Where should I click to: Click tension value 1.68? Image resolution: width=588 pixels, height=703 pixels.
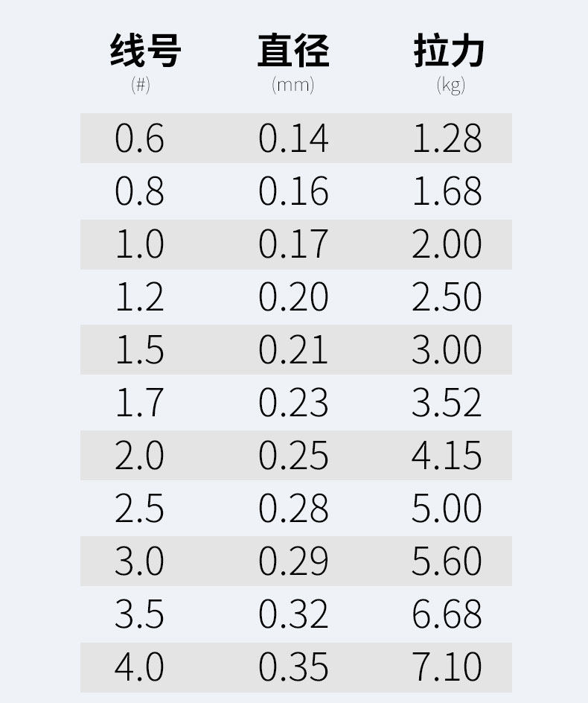tap(447, 191)
